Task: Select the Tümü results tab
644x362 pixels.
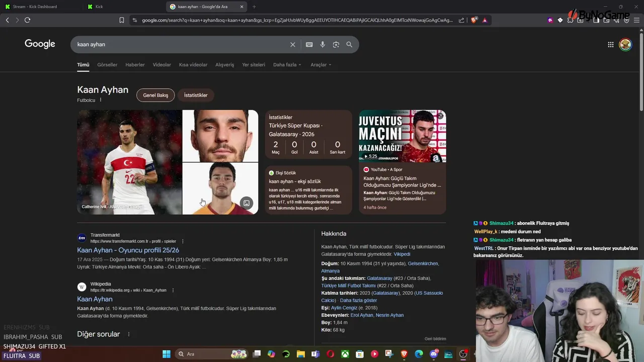Action: pyautogui.click(x=83, y=65)
